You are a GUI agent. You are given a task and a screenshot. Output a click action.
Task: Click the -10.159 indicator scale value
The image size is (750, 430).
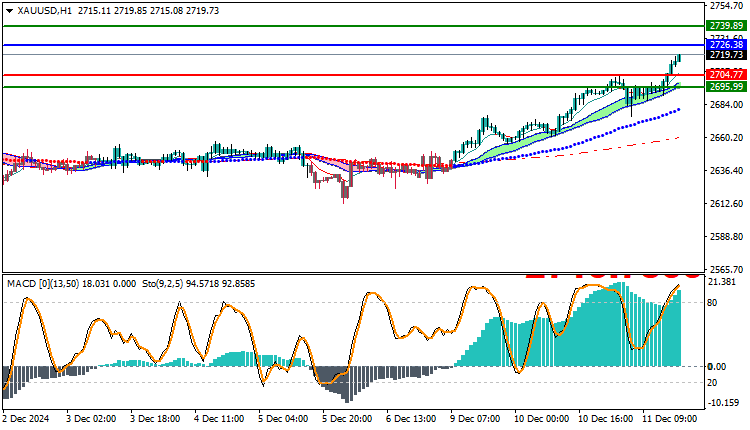click(x=725, y=403)
